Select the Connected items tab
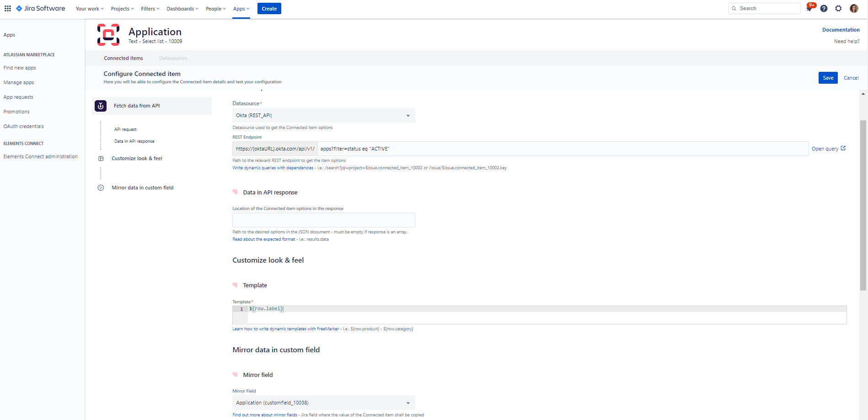868x420 pixels. (x=123, y=58)
